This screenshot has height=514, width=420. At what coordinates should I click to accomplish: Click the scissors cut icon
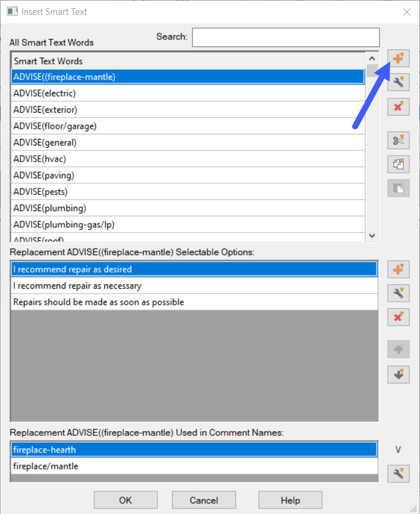[x=398, y=140]
